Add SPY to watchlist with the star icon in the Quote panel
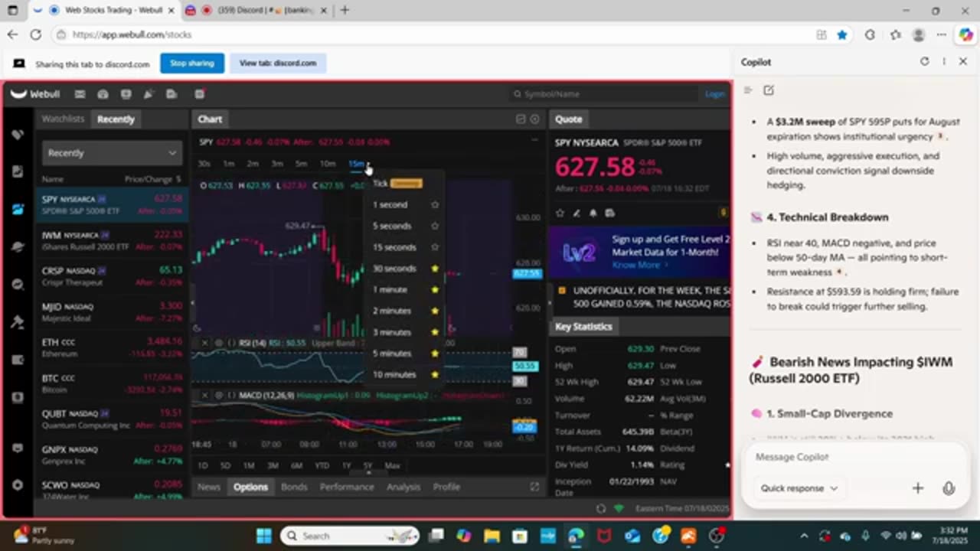This screenshot has height=551, width=980. click(x=560, y=213)
